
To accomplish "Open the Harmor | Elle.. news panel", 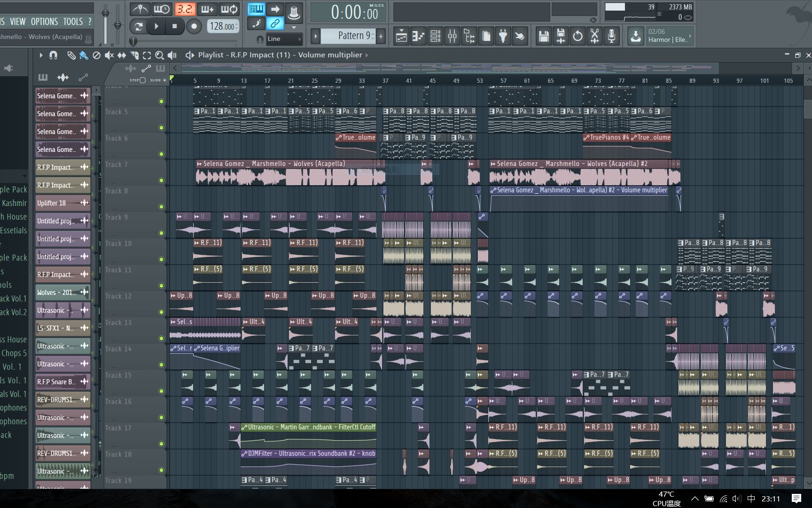I will 669,36.
